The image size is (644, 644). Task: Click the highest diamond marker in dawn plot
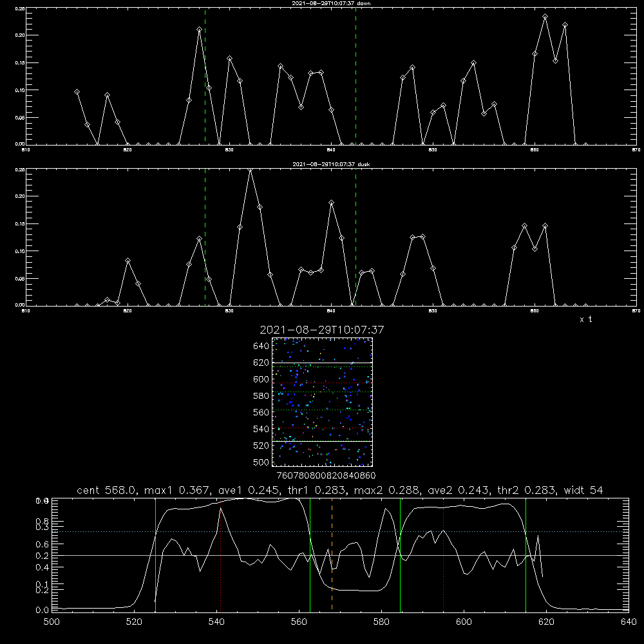(x=545, y=17)
